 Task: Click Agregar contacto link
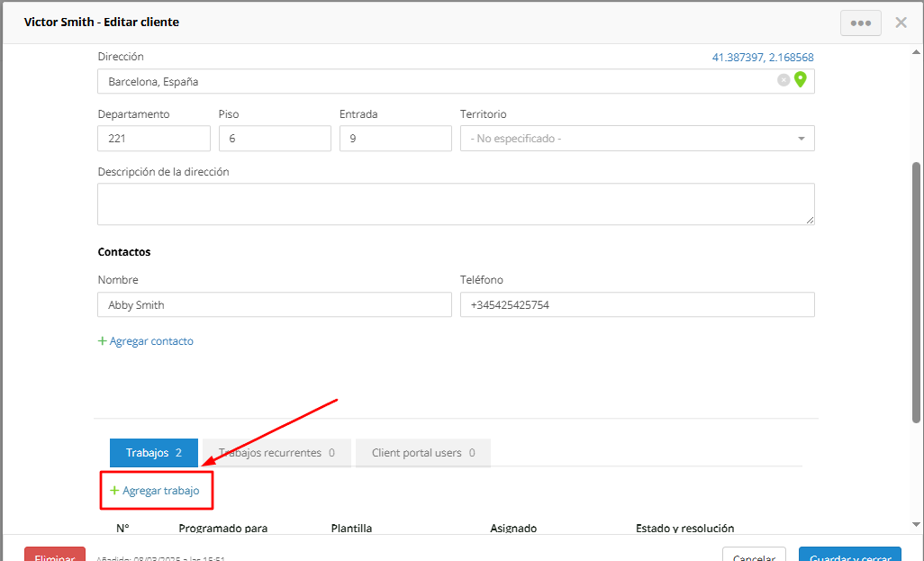[146, 341]
